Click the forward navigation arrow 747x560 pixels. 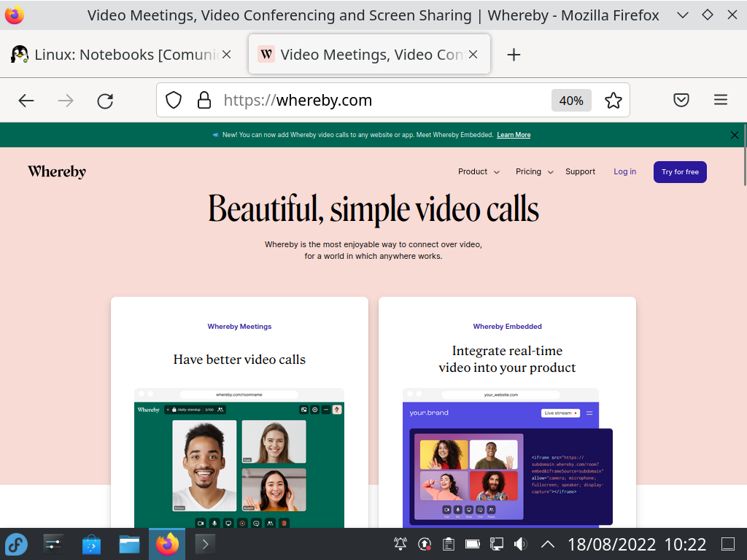[66, 101]
